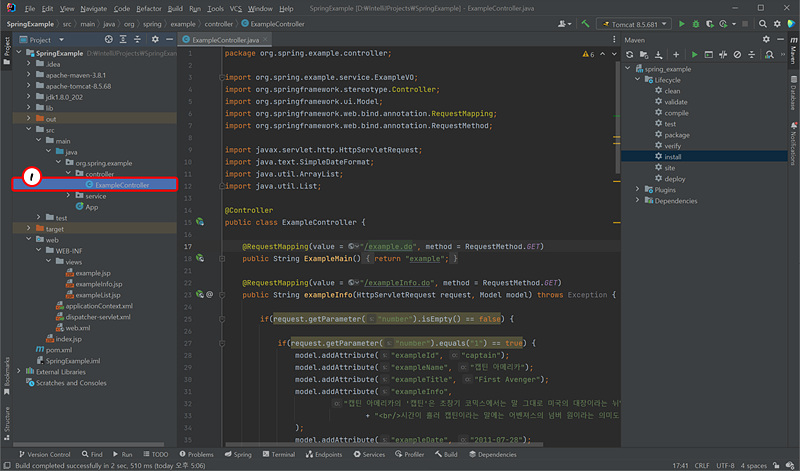Toggle Skip Tests mode in Maven toolbar

737,55
